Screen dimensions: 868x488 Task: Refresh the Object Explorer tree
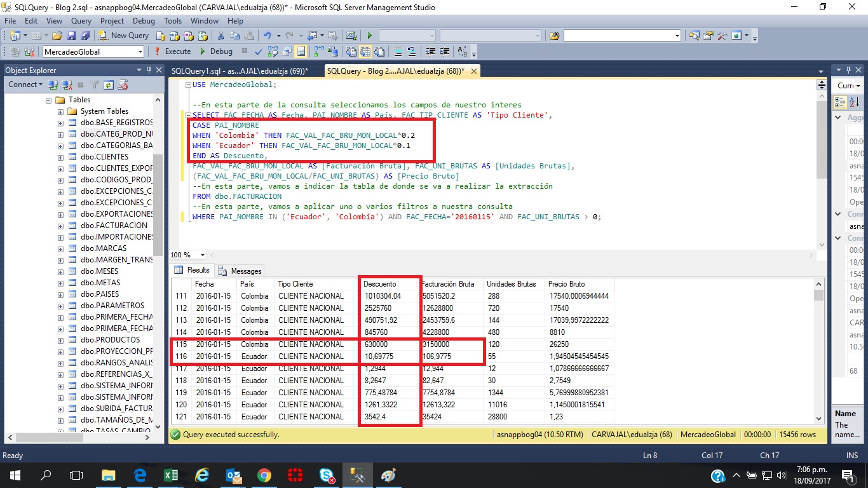(109, 85)
